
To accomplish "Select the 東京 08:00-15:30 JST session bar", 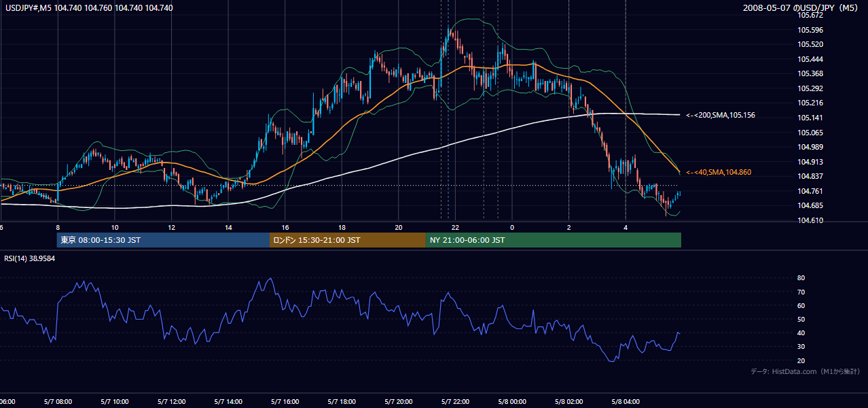I will [164, 240].
